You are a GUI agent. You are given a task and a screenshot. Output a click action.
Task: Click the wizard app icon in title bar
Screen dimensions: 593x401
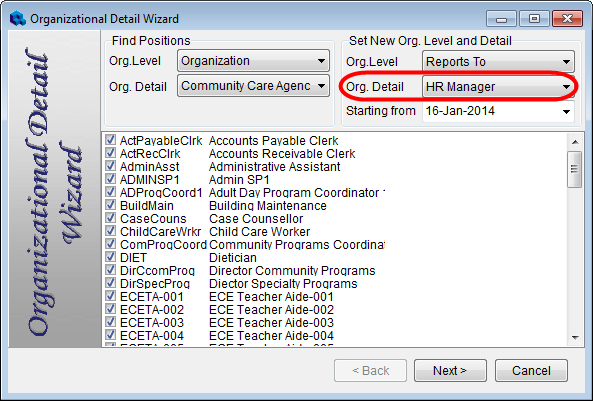17,19
